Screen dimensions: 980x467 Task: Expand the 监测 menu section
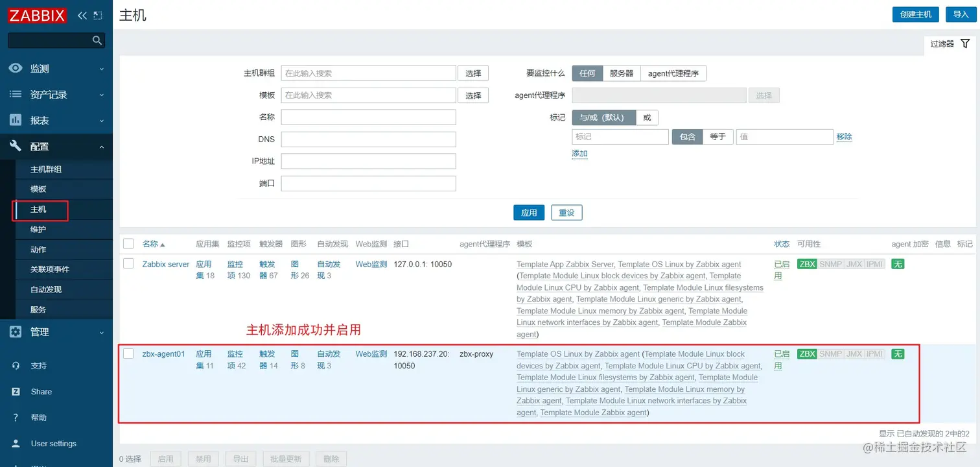[x=56, y=69]
